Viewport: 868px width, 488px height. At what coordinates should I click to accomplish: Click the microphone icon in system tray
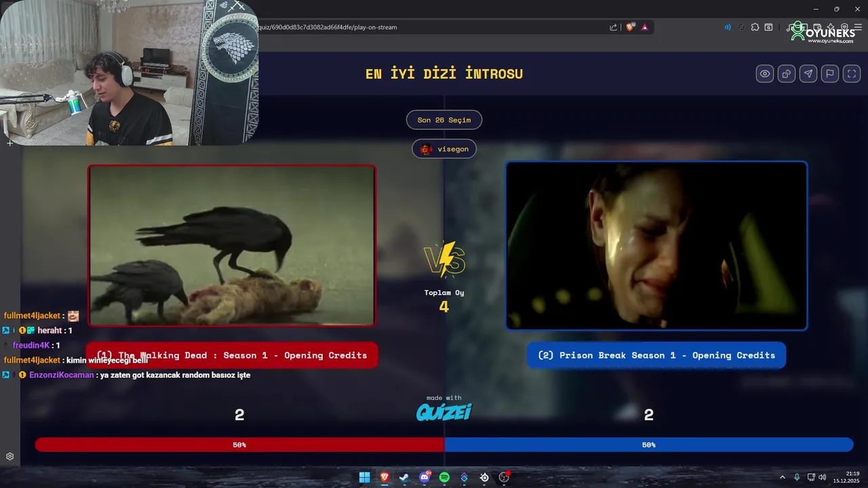click(x=797, y=477)
